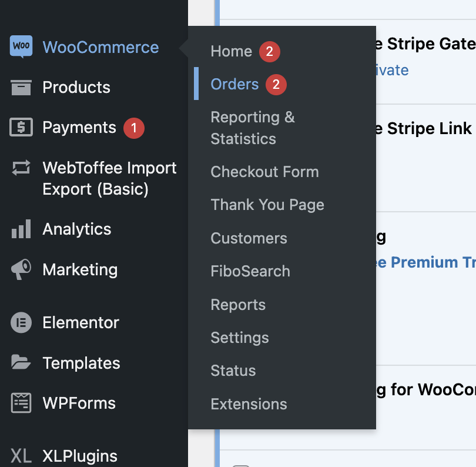Viewport: 476px width, 467px height.
Task: Click the WPForms icon in sidebar
Action: (21, 403)
